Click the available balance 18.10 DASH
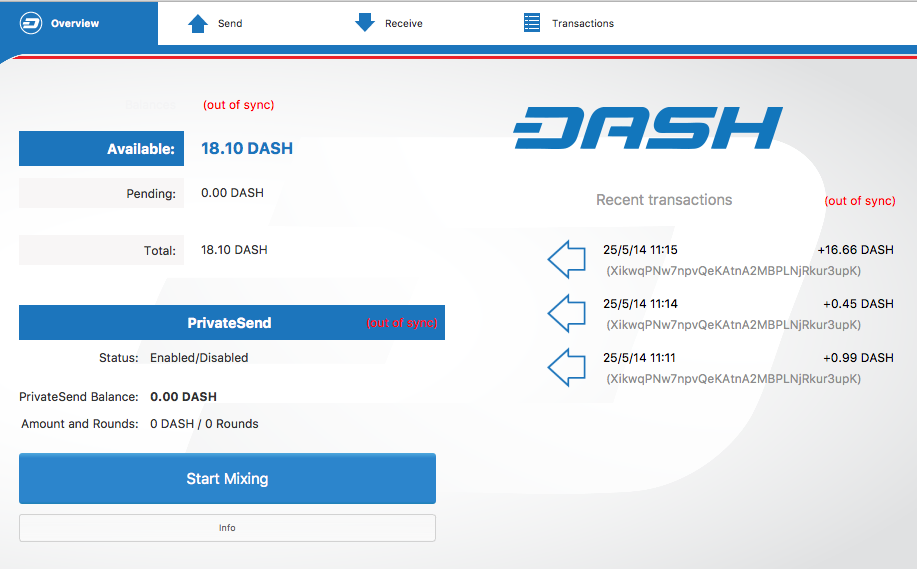Viewport: 917px width, 569px height. (247, 149)
